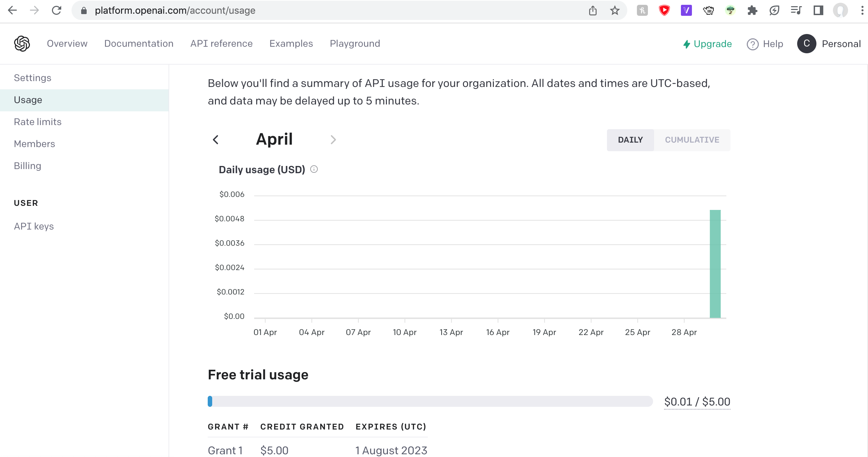Image resolution: width=868 pixels, height=457 pixels.
Task: Open the browser side panel icon
Action: (818, 11)
